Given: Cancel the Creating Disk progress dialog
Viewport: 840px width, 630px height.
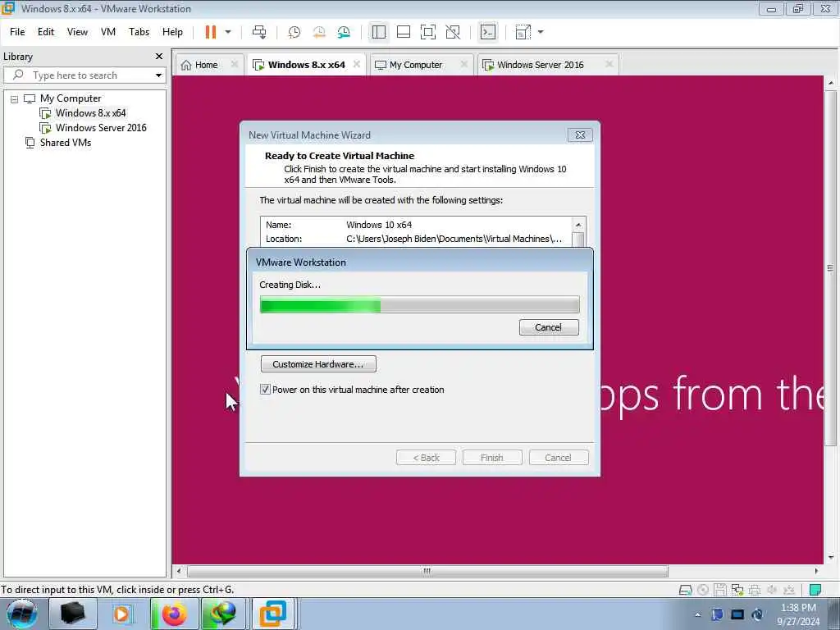Looking at the screenshot, I should (x=549, y=327).
